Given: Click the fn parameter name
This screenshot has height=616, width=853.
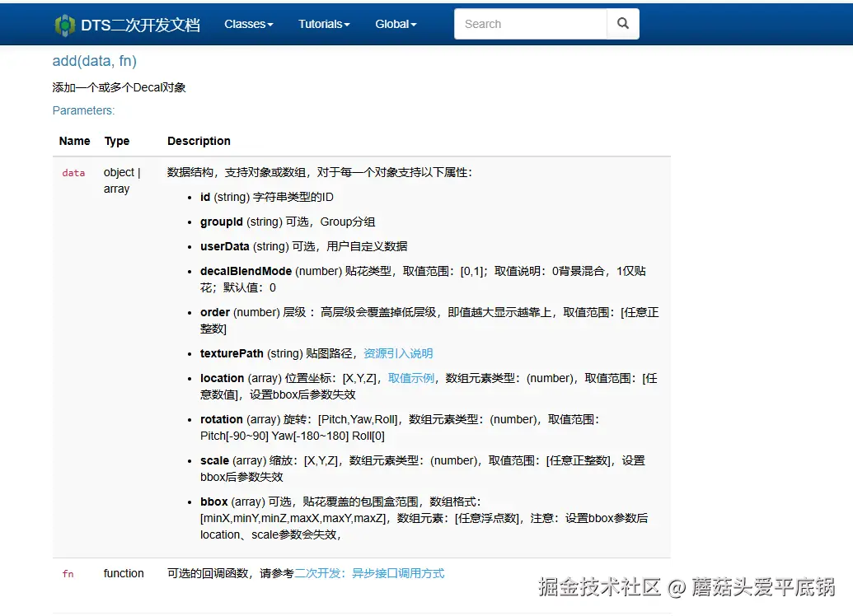Looking at the screenshot, I should 68,574.
